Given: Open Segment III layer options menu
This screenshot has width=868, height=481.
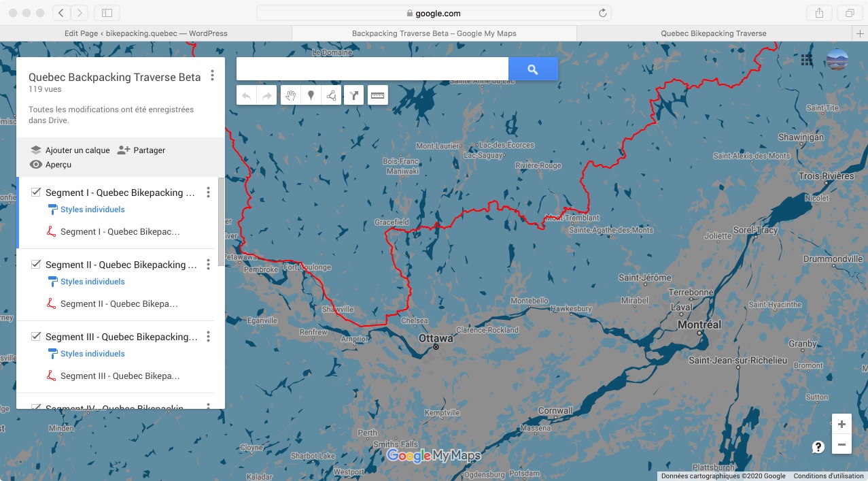Looking at the screenshot, I should pyautogui.click(x=208, y=337).
